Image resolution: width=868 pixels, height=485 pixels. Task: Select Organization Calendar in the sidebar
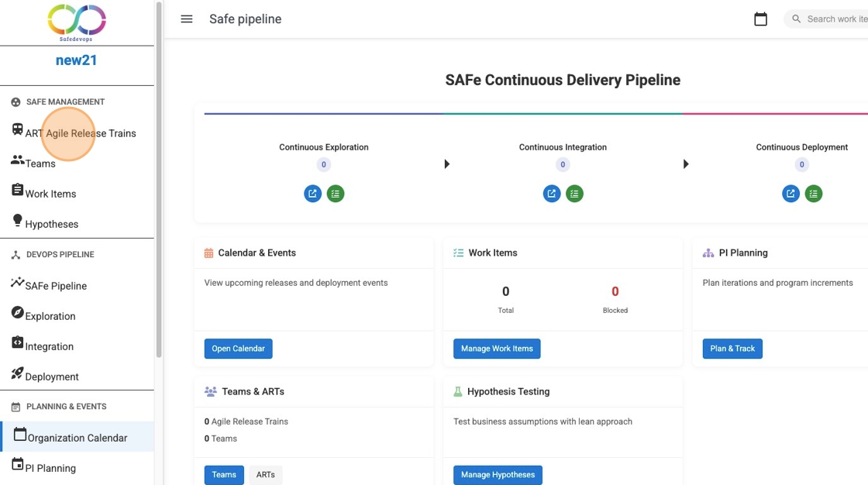pyautogui.click(x=77, y=437)
